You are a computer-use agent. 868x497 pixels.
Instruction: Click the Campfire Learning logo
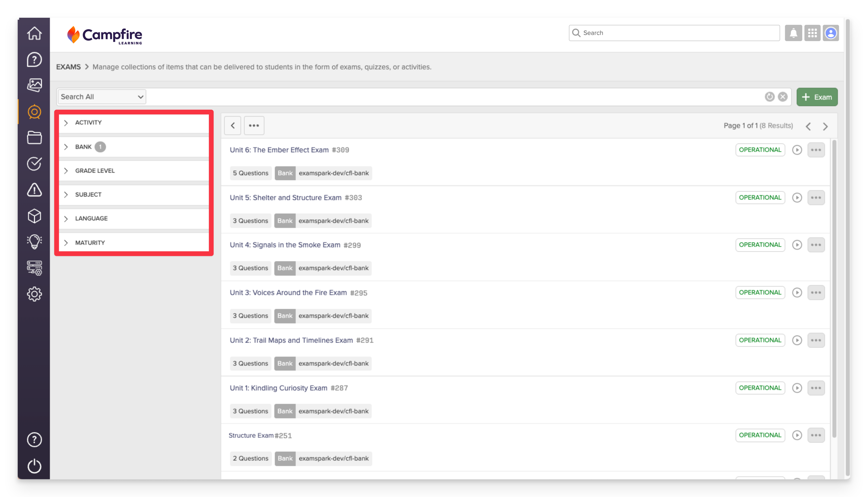tap(105, 35)
